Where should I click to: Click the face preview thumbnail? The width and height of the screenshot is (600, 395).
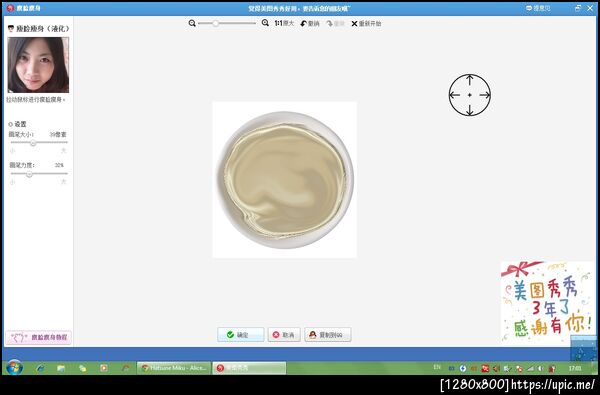point(38,65)
